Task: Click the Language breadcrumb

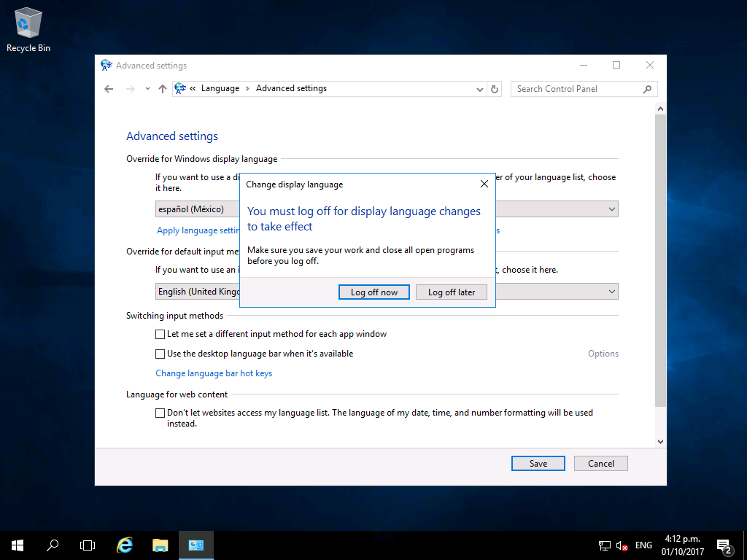Action: 220,88
